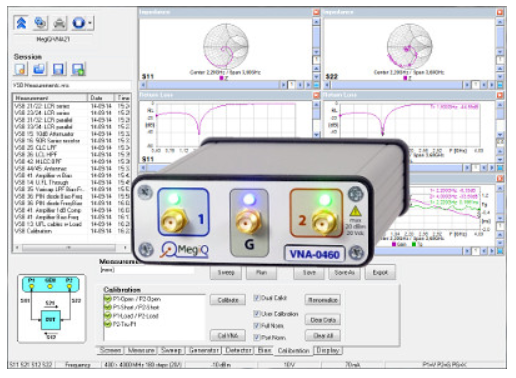Click left arrow of S22 Impedance horizontal scrollbar

(x=327, y=85)
